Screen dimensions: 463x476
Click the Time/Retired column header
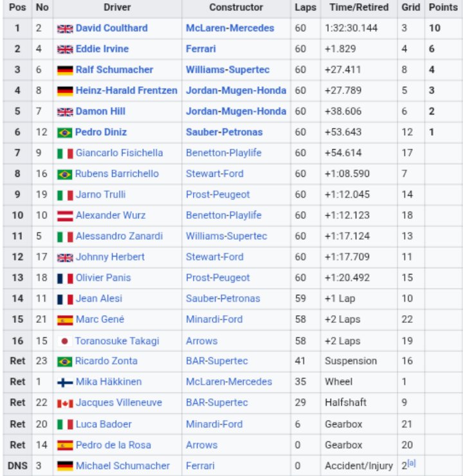tap(359, 8)
